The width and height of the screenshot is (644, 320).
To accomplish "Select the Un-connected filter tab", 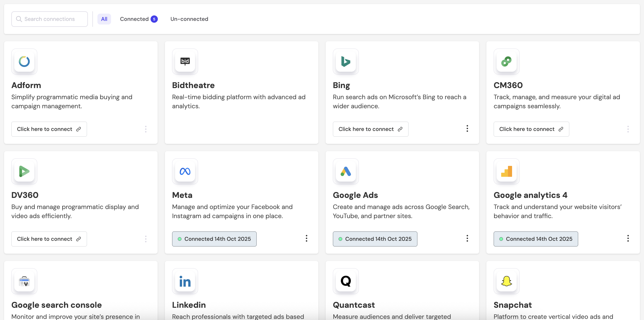I will coord(189,19).
